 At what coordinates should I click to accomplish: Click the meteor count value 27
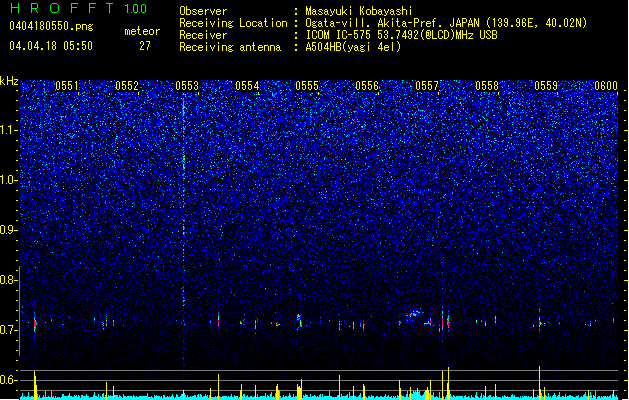click(145, 46)
